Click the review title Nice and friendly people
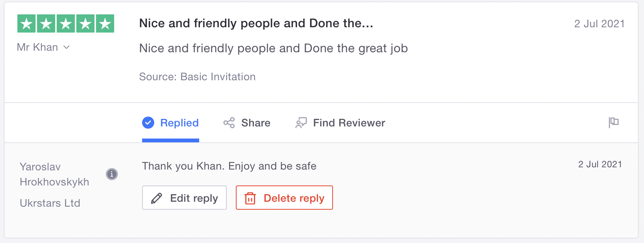Screen dimensions: 644x243 (256, 23)
